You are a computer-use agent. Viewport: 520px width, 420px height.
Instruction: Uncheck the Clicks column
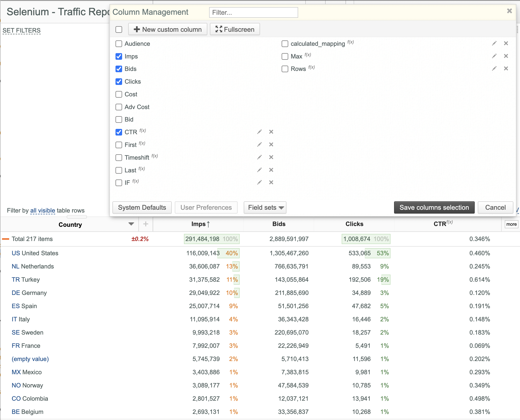pos(119,82)
